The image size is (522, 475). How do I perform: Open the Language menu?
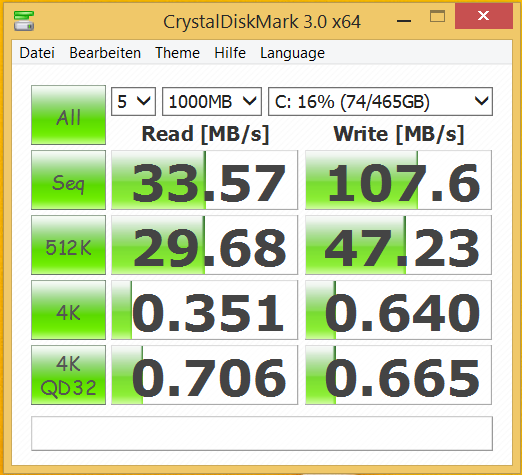tap(292, 53)
